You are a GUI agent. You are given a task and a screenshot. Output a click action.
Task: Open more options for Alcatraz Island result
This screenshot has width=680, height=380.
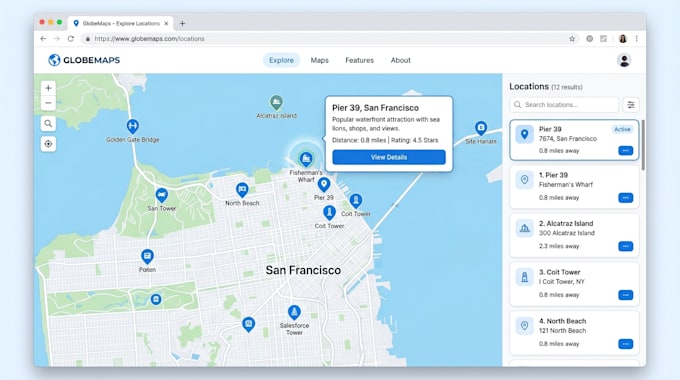tap(625, 246)
